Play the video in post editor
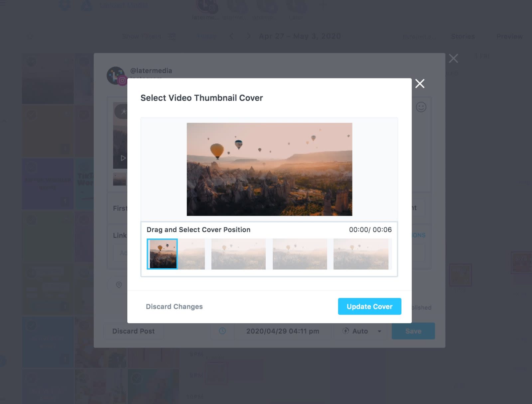 coord(123,158)
